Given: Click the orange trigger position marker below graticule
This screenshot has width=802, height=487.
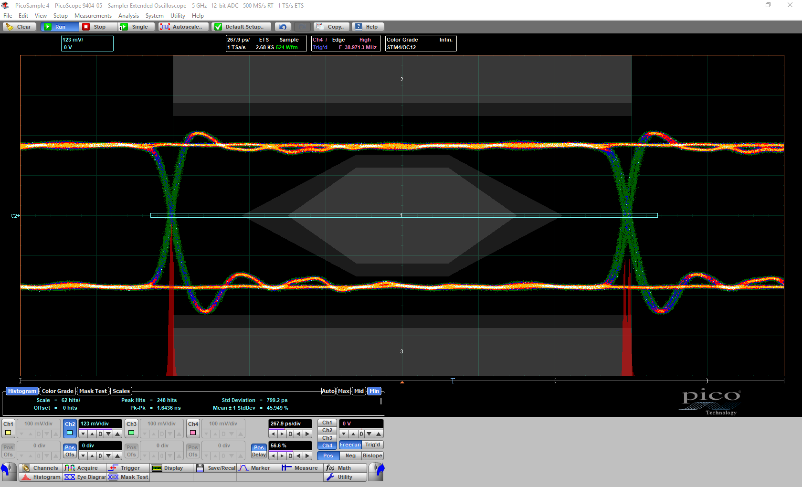Looking at the screenshot, I should point(402,382).
